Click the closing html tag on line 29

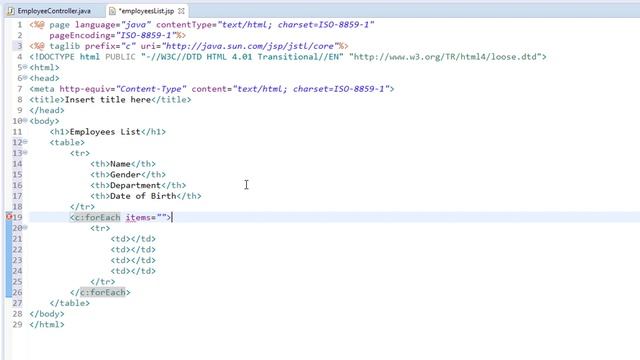[47, 324]
